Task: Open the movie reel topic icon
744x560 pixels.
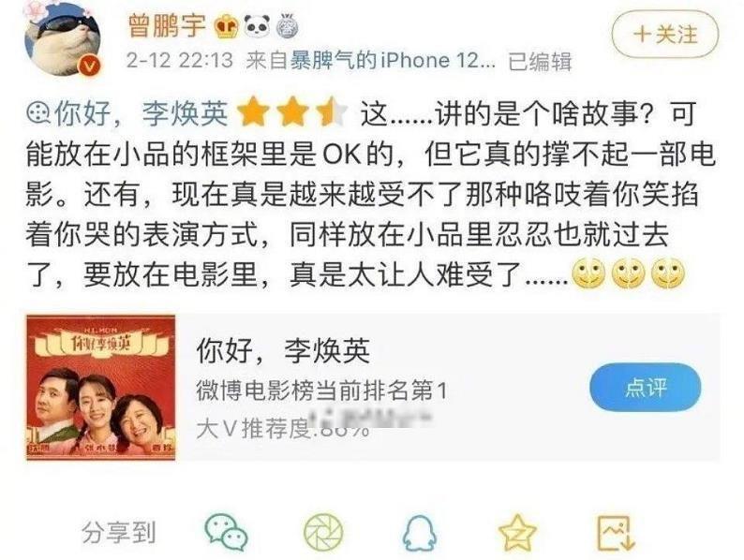Action: 38,113
